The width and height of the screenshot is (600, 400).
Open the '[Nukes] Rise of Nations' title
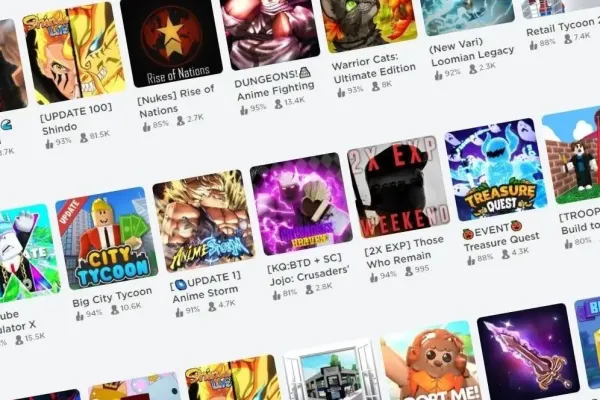(176, 102)
